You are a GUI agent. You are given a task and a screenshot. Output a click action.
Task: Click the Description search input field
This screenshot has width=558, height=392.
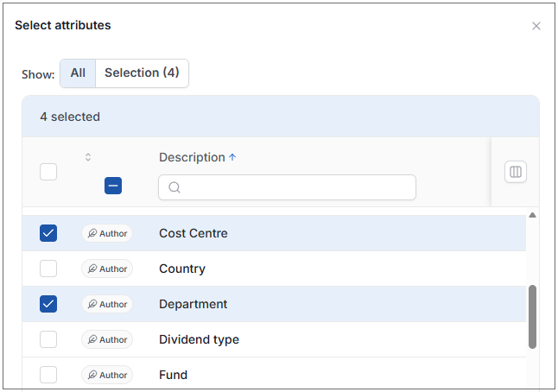287,187
